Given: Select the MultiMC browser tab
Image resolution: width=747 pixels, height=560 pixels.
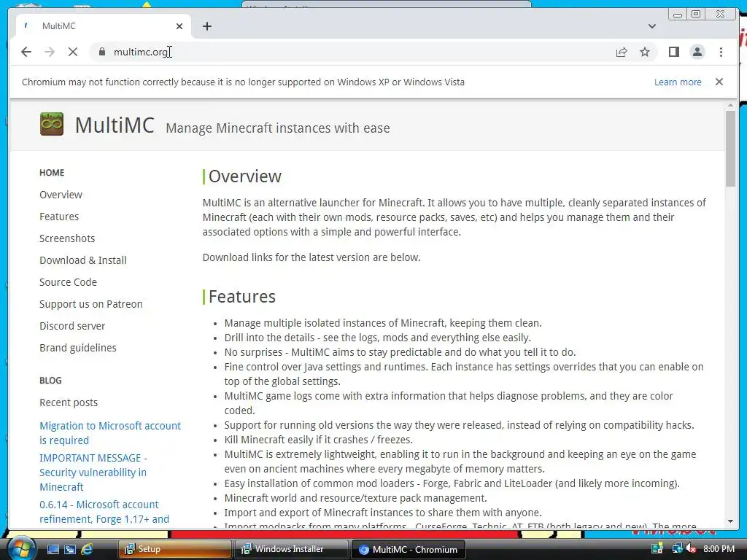Looking at the screenshot, I should 102,26.
